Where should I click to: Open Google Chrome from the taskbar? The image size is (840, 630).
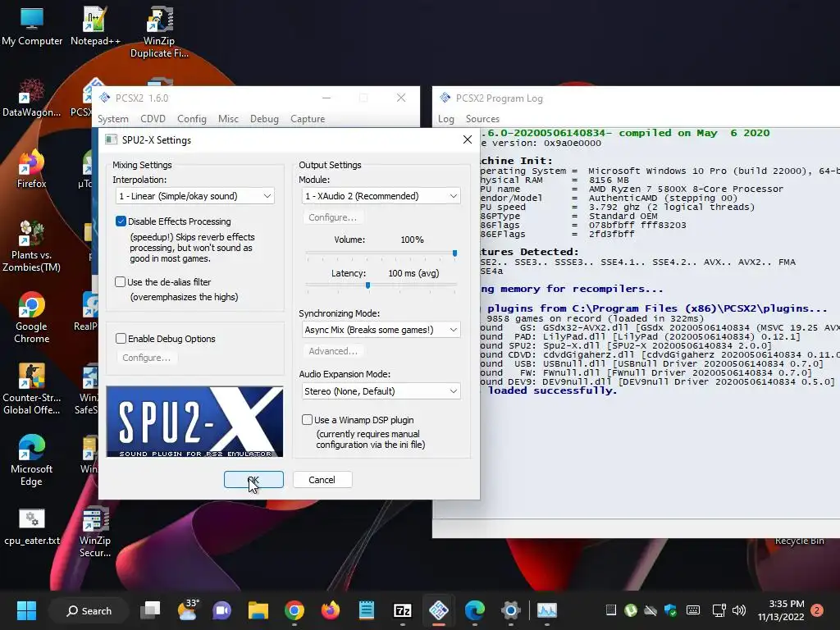pyautogui.click(x=294, y=610)
